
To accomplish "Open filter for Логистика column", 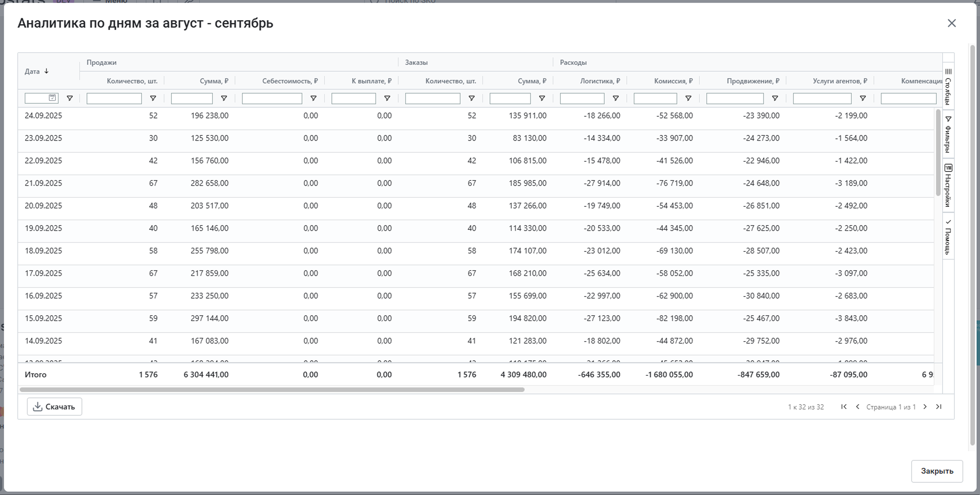I will 615,98.
